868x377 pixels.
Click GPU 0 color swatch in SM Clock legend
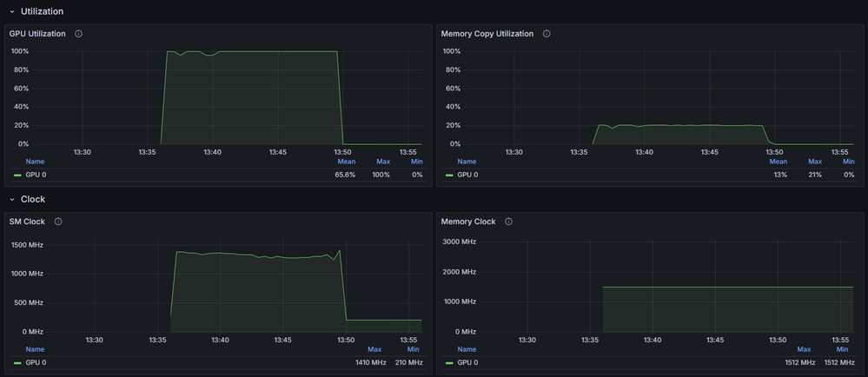click(x=17, y=362)
